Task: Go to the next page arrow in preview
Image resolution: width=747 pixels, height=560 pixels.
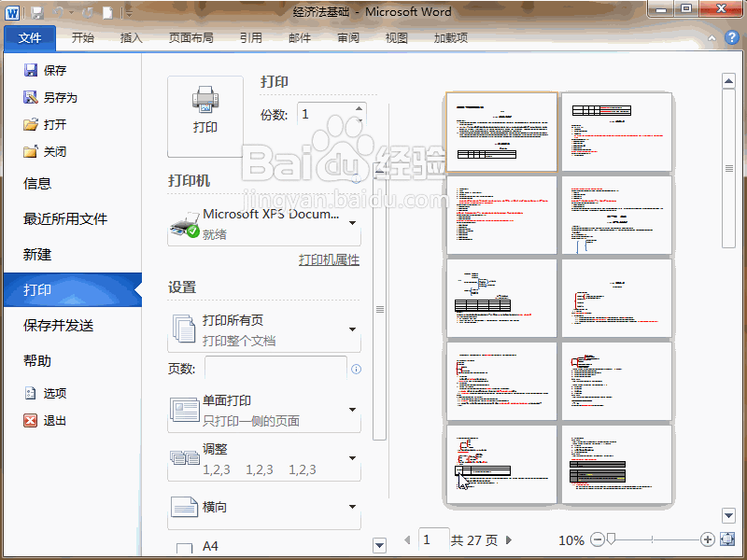Action: point(509,539)
